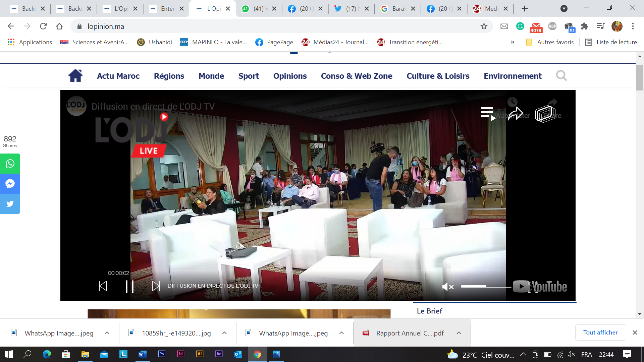Click the Tout afficher downloads button

[x=600, y=333]
